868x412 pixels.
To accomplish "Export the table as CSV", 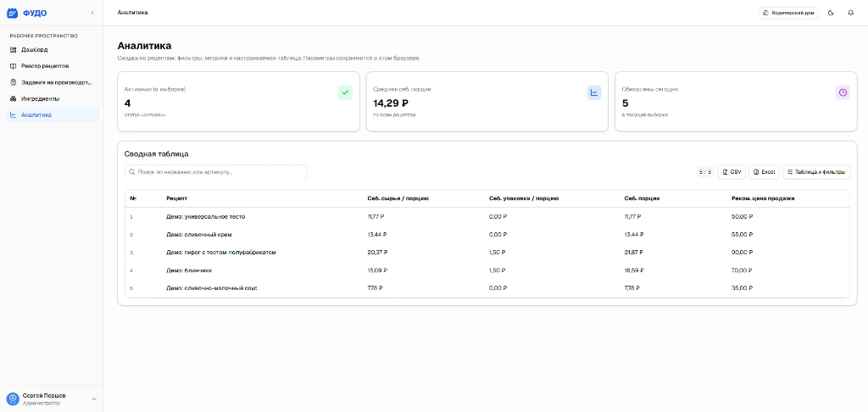I will tap(732, 171).
